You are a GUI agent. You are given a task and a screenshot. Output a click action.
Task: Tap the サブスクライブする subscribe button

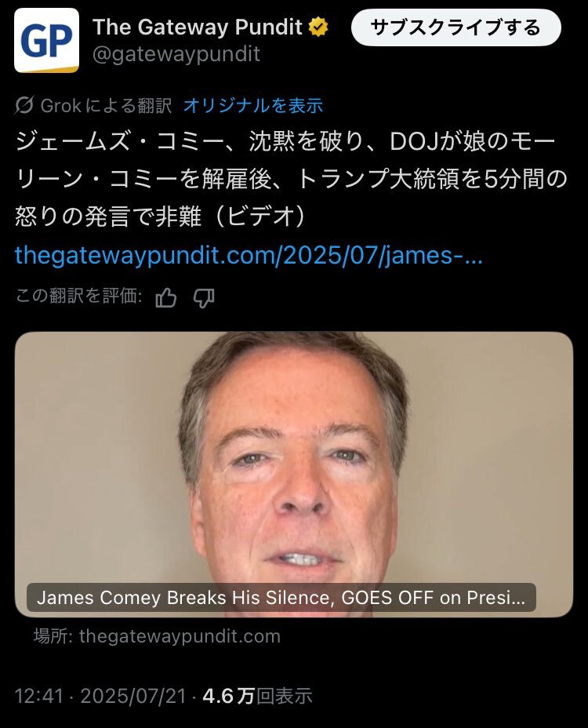click(456, 27)
